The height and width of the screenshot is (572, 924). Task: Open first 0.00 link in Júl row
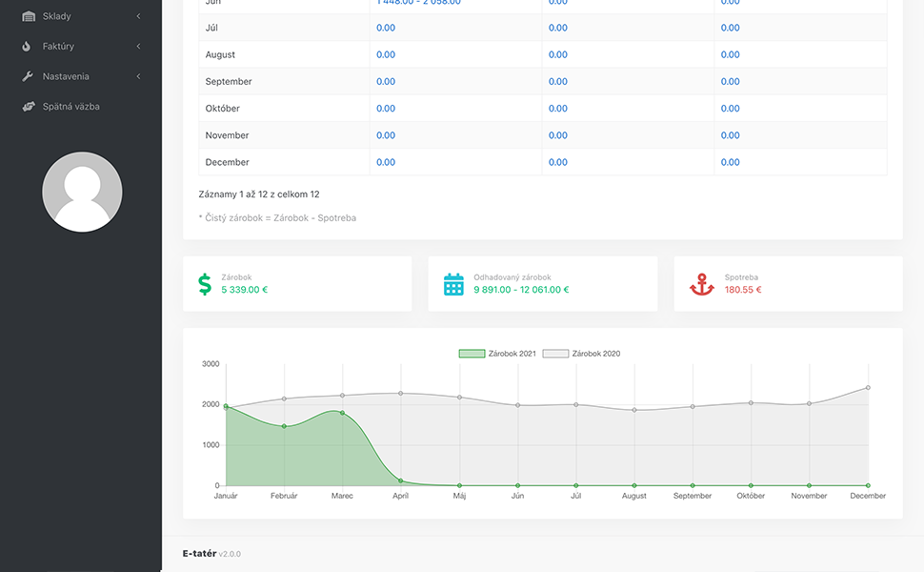point(386,28)
